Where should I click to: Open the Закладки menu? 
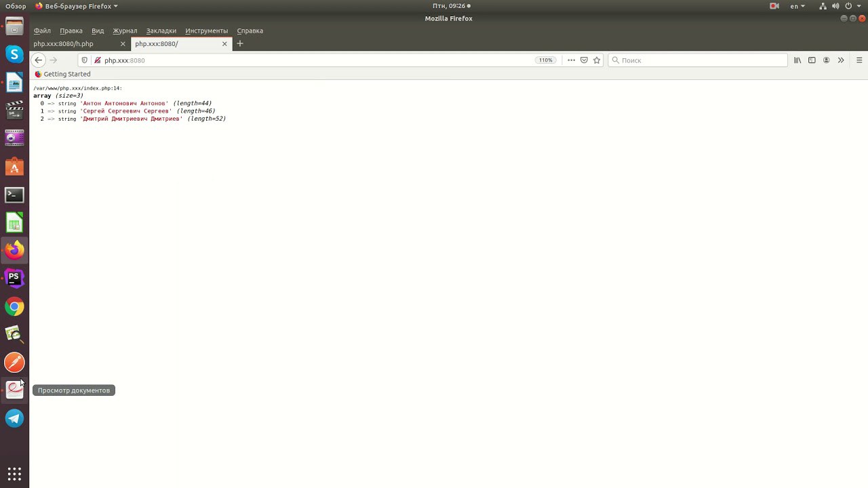tap(161, 30)
